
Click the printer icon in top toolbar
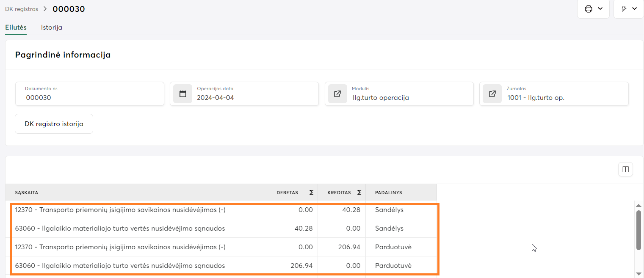[588, 9]
